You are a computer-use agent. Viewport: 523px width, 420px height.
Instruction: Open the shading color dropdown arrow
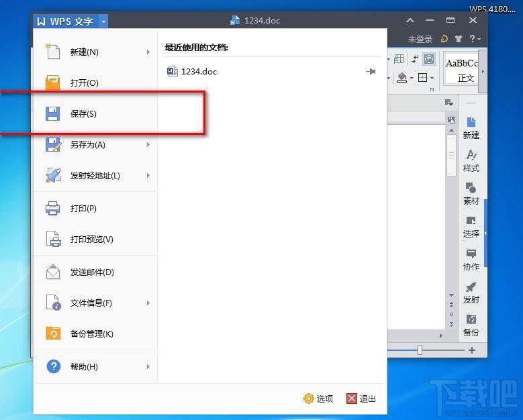coord(412,78)
